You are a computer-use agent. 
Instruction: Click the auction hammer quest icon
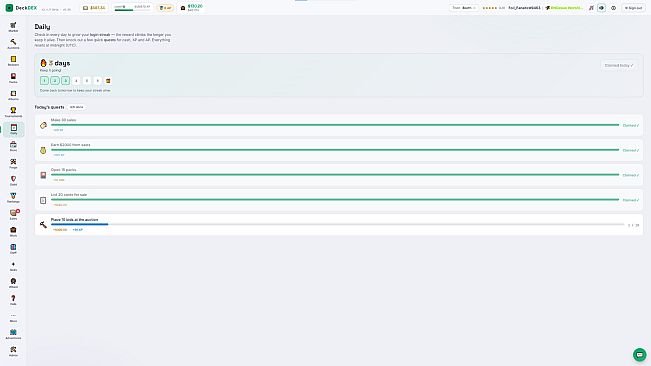(43, 225)
